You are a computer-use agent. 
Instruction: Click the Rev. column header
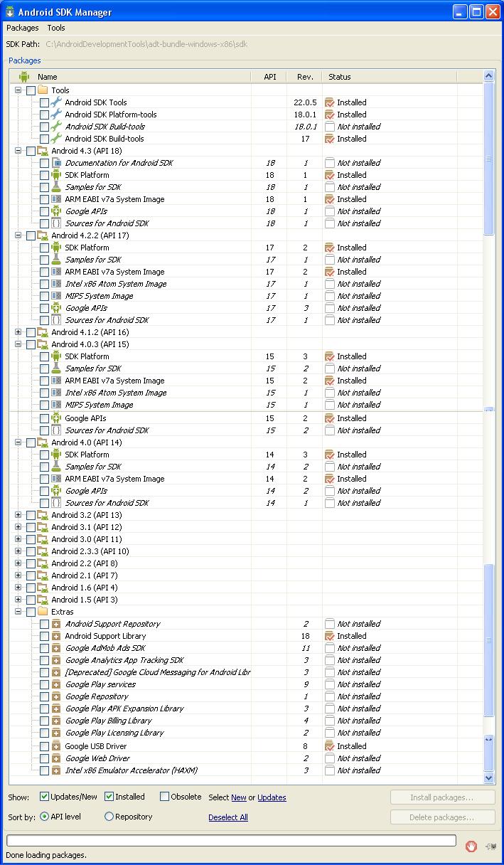click(304, 77)
